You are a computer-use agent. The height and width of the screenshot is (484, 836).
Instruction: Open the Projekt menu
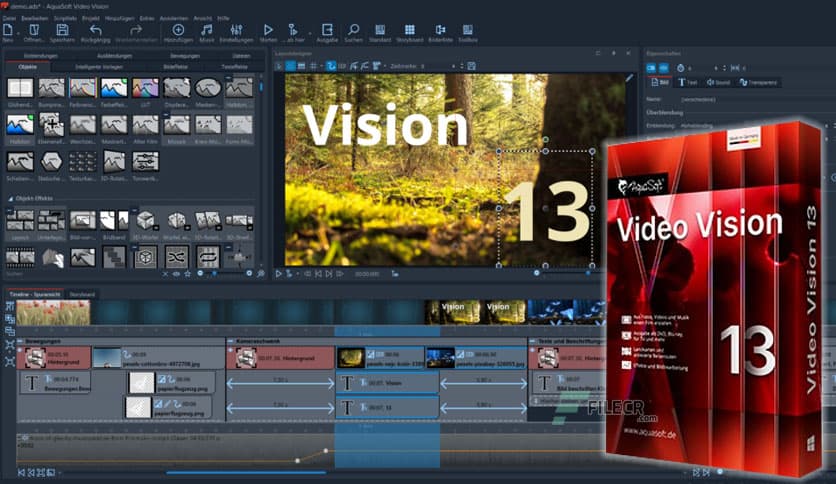point(91,18)
